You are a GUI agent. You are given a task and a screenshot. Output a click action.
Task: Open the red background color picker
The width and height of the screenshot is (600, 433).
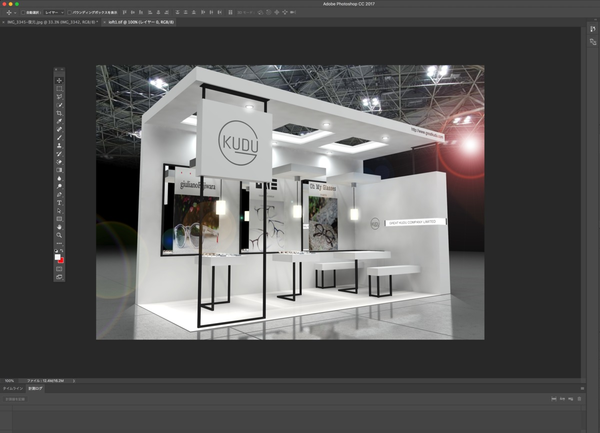point(61,261)
